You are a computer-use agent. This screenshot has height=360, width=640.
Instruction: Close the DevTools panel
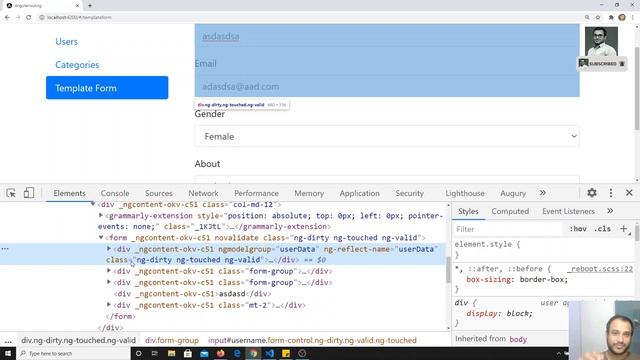pos(629,193)
